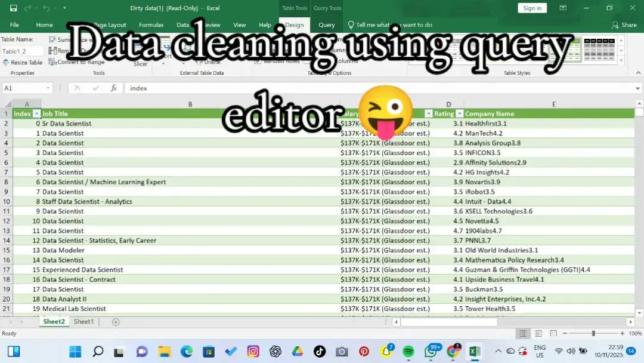Screen dimensions: 644x363
Task: Click the lightbulb Tell me search box
Action: 390,24
